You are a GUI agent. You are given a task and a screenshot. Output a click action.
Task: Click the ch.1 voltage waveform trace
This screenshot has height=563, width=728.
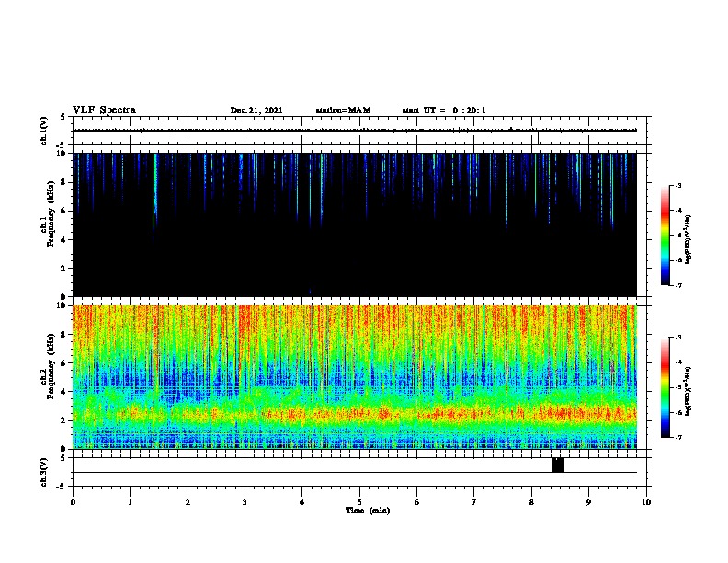[x=354, y=131]
